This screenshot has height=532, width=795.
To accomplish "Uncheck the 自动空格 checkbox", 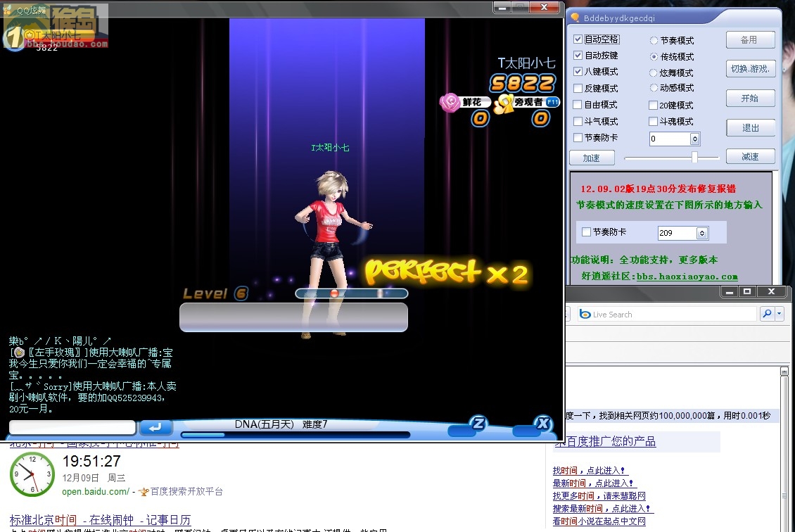I will click(x=578, y=39).
